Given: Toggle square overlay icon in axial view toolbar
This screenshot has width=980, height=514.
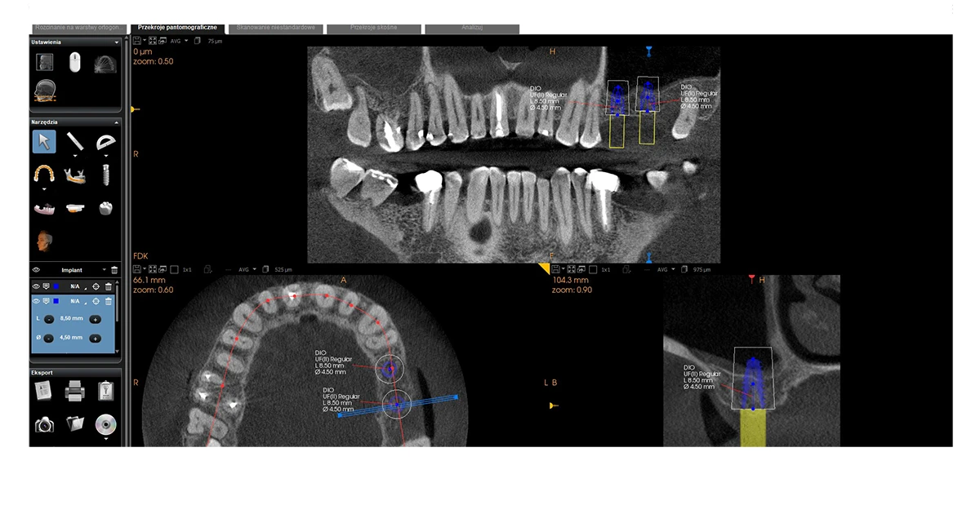Looking at the screenshot, I should tap(174, 269).
